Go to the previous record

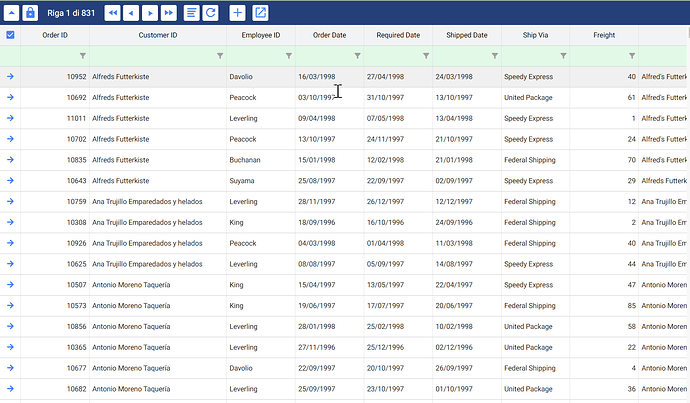pyautogui.click(x=131, y=13)
